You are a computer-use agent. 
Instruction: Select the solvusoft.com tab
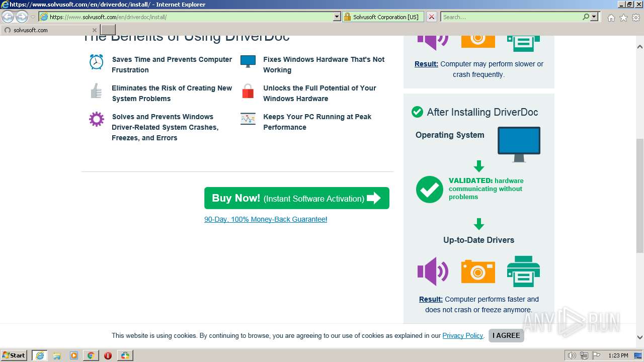50,30
